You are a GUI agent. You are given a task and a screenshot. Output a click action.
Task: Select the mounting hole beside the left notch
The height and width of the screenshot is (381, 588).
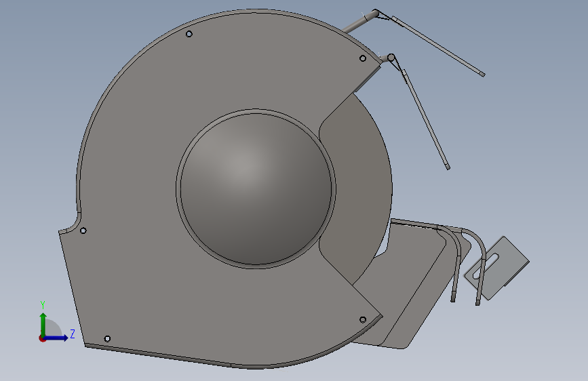(x=83, y=230)
